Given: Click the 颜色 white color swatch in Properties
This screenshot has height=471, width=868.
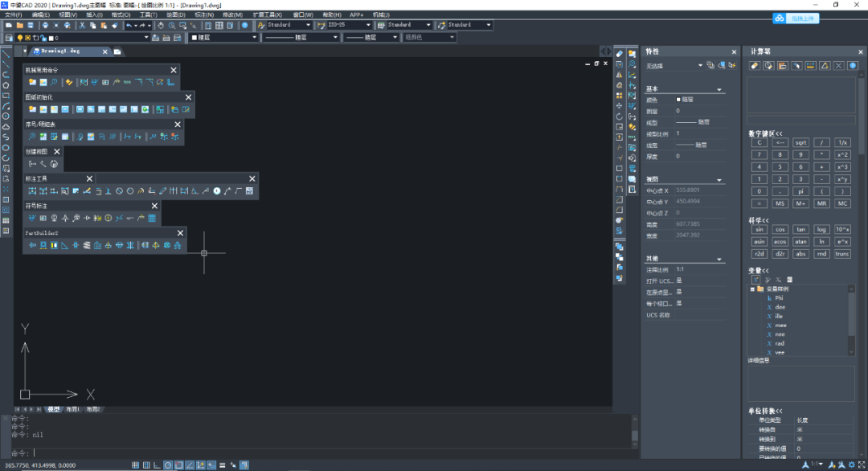Looking at the screenshot, I should (678, 100).
